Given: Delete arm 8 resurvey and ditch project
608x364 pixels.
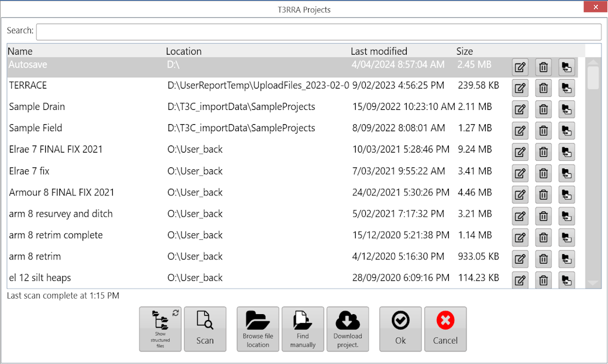Looking at the screenshot, I should (x=543, y=216).
